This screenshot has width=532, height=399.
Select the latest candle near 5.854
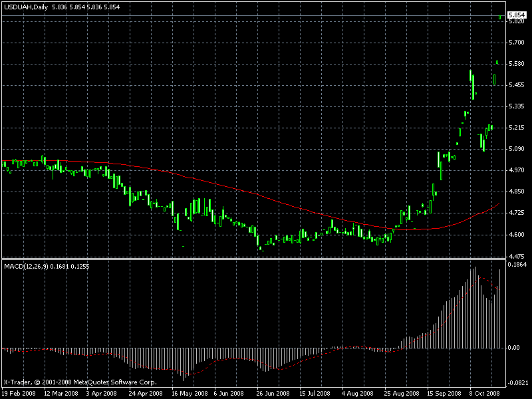click(500, 17)
